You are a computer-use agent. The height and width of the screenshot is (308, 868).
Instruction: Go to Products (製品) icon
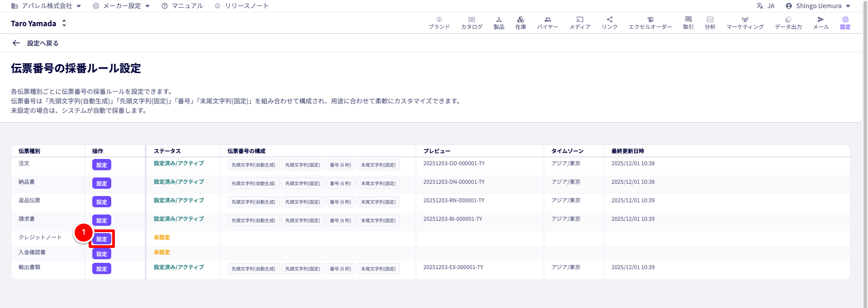pyautogui.click(x=498, y=19)
